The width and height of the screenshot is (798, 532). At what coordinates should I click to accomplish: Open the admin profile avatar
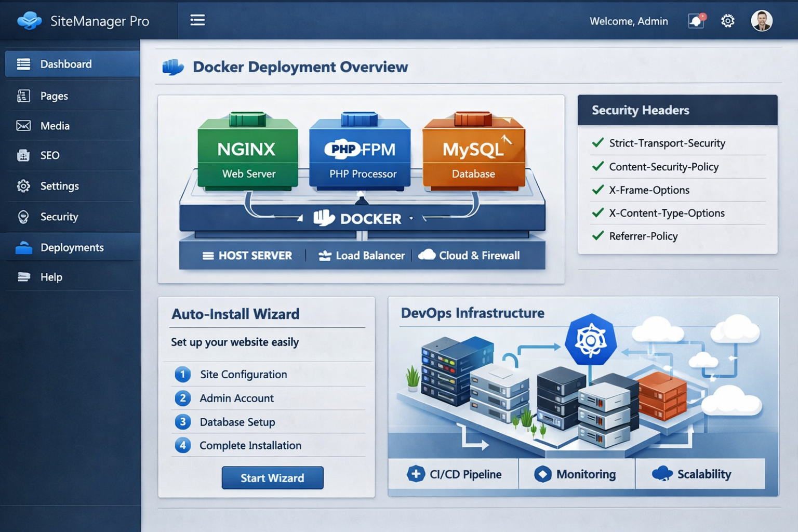click(761, 21)
